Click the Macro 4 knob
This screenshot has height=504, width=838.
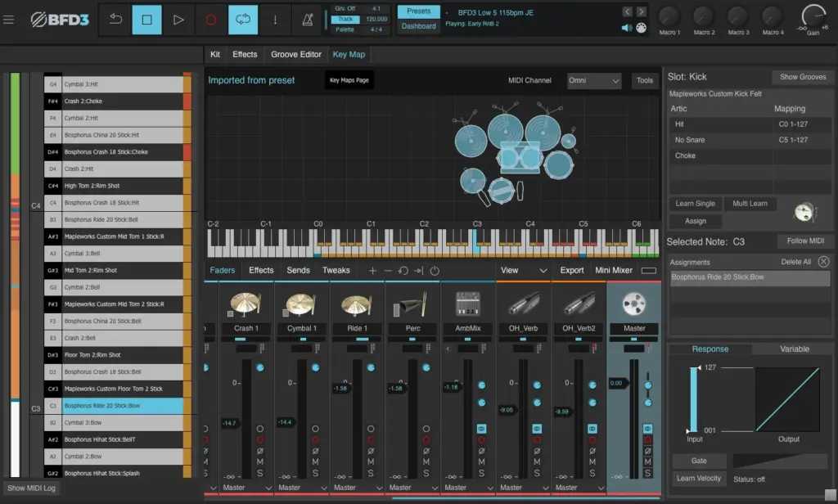[x=773, y=17]
